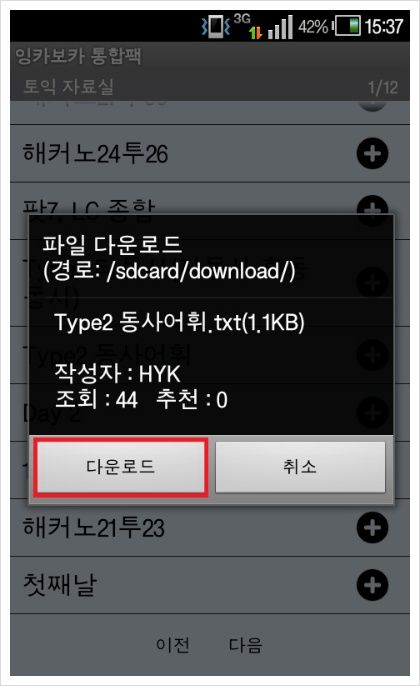Tap the 토익 자료실 header
Screen dimensions: 420x686
point(69,87)
